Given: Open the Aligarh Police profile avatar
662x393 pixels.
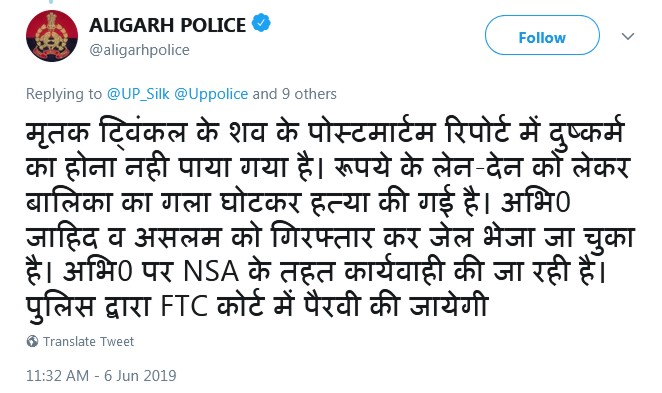Looking at the screenshot, I should click(52, 36).
